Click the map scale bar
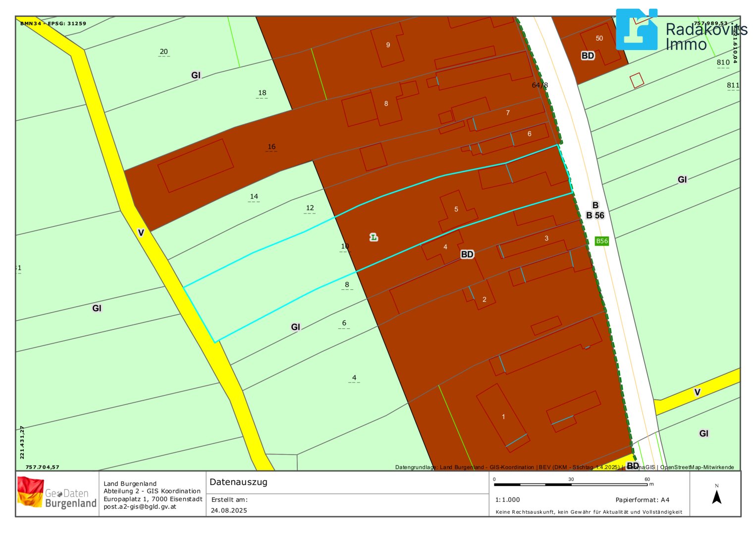Screen dimensions: 756x535 (570, 484)
